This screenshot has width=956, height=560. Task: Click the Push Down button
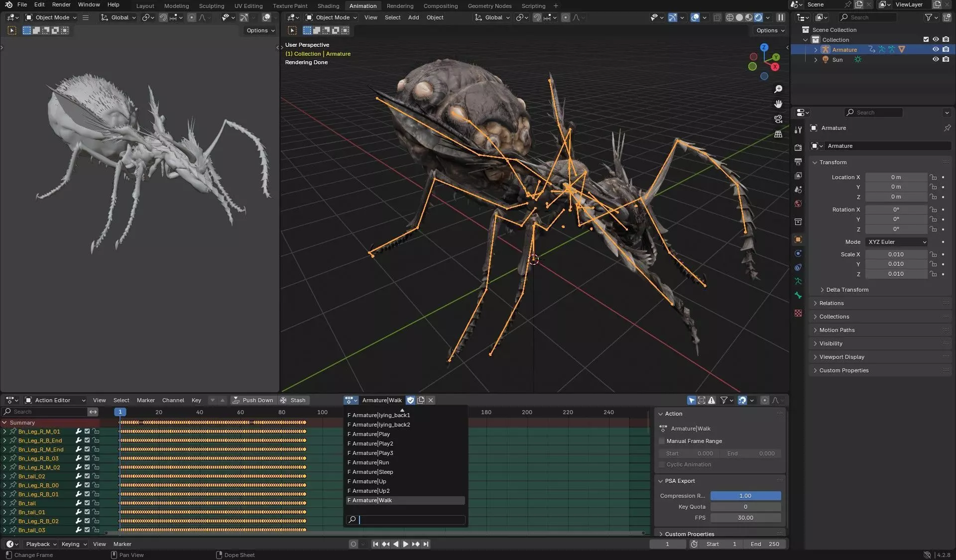pos(253,400)
